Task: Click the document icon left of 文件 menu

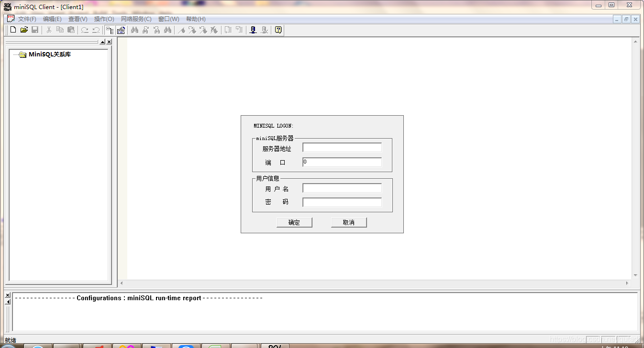Action: coord(11,19)
